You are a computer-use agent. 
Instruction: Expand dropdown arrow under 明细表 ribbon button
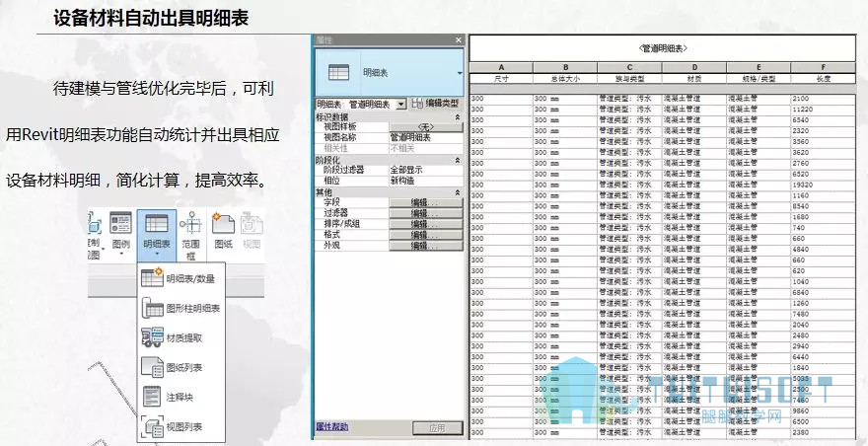(x=157, y=255)
